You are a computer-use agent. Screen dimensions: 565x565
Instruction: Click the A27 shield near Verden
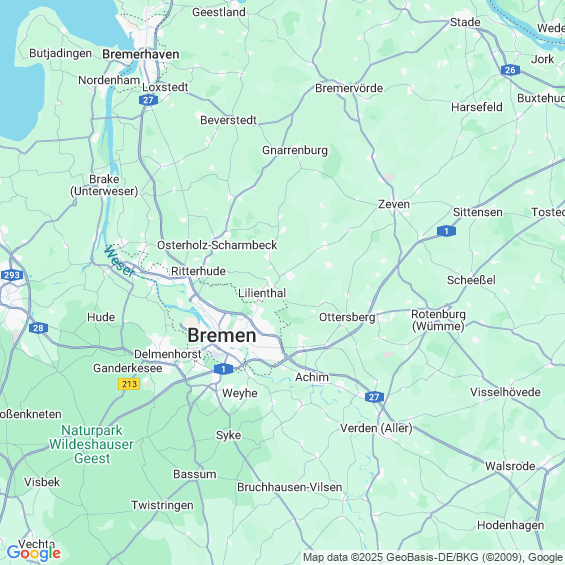point(374,397)
